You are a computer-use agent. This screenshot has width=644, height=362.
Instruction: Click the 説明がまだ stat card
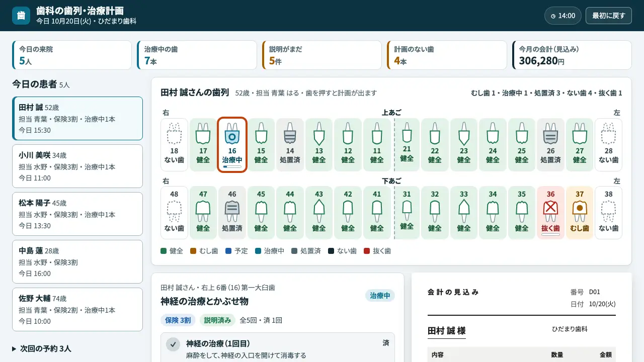click(x=322, y=55)
